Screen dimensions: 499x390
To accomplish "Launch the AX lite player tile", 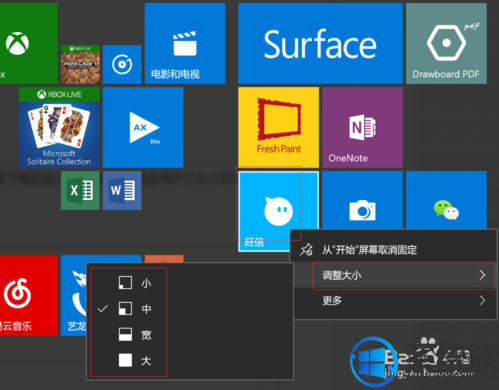I will point(143,127).
